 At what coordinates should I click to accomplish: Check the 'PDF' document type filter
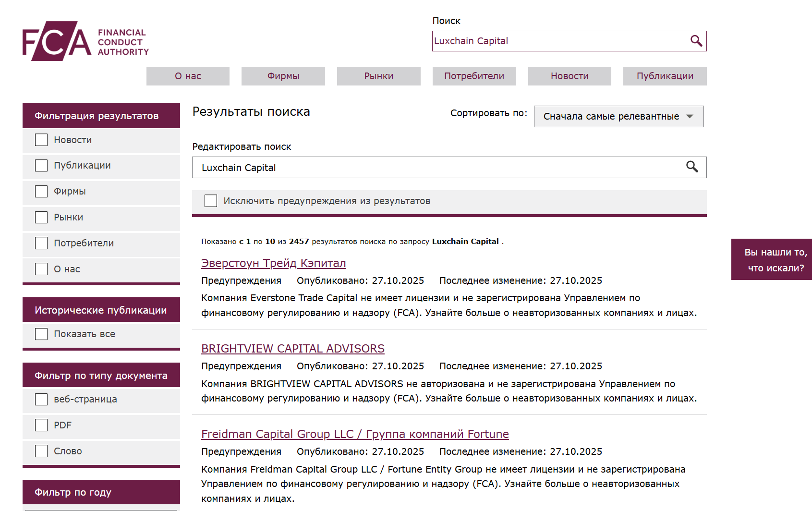coord(41,425)
